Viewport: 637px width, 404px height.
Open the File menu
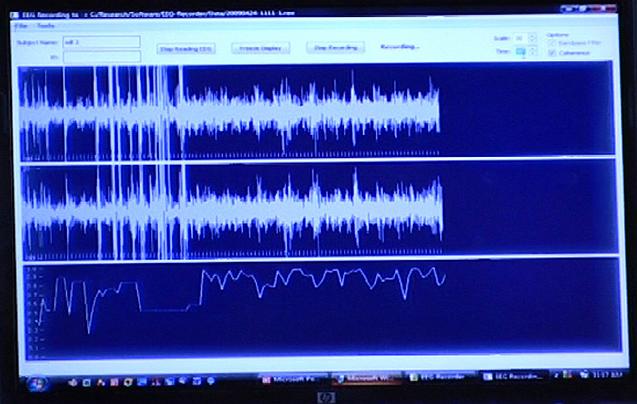[x=21, y=26]
